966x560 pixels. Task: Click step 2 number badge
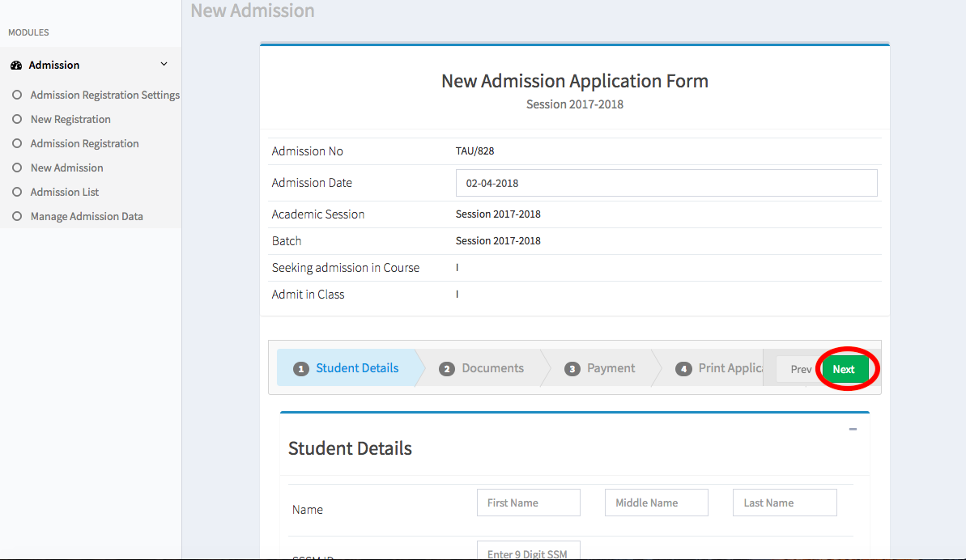click(x=447, y=369)
